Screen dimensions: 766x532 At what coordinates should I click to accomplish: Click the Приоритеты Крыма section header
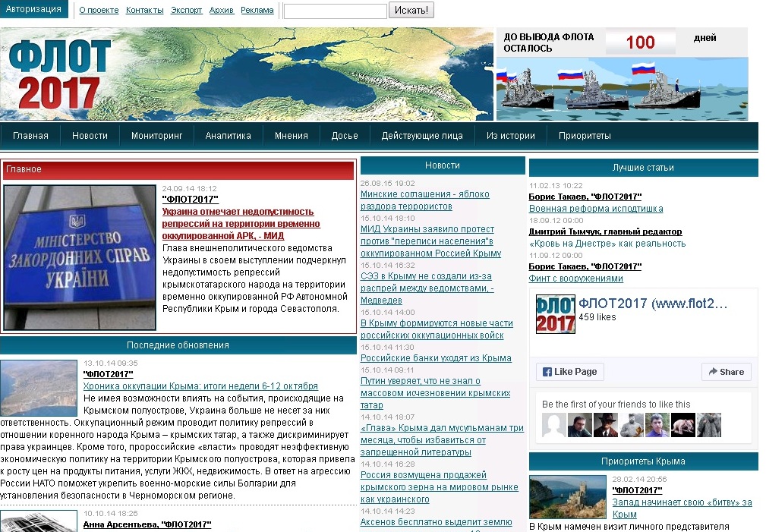643,461
